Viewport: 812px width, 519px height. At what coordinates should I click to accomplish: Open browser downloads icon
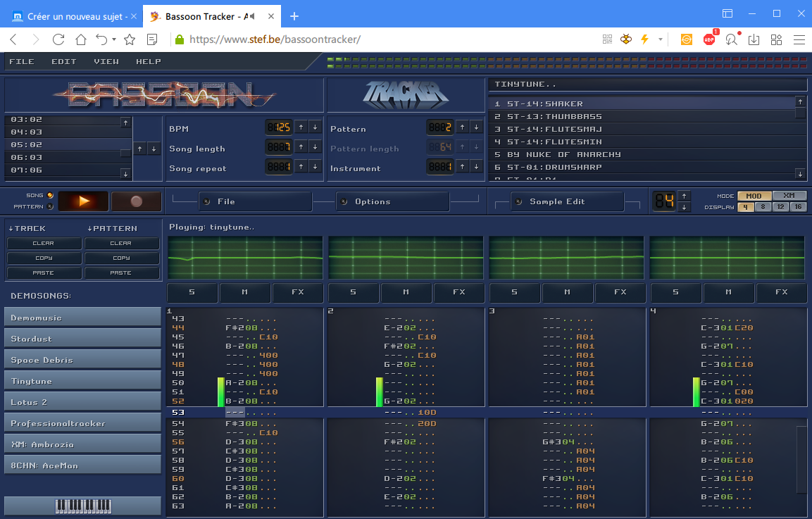pos(754,39)
